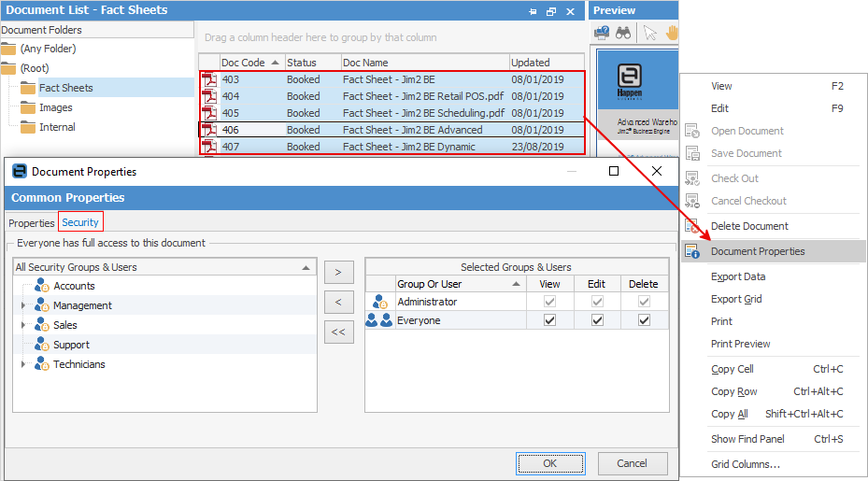The height and width of the screenshot is (481, 868).
Task: Add selected group with > button
Action: tap(339, 272)
